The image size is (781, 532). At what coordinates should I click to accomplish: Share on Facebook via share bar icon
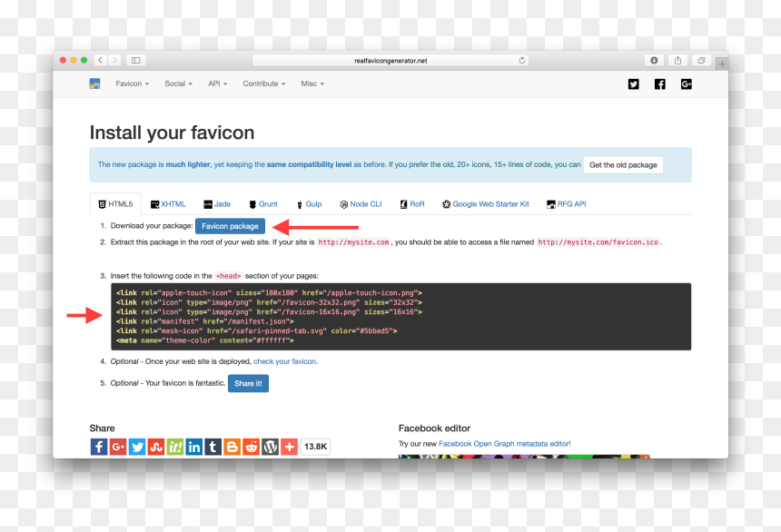click(x=99, y=447)
